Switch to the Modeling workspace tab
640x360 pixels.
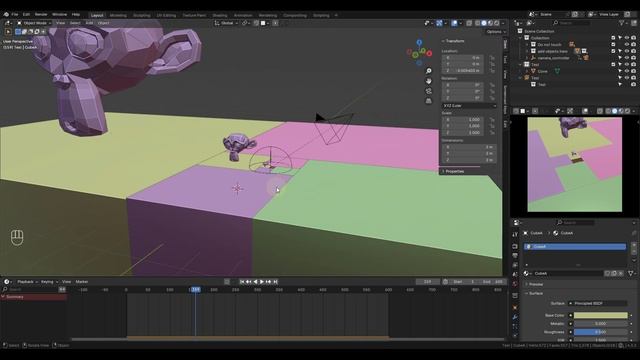point(118,15)
